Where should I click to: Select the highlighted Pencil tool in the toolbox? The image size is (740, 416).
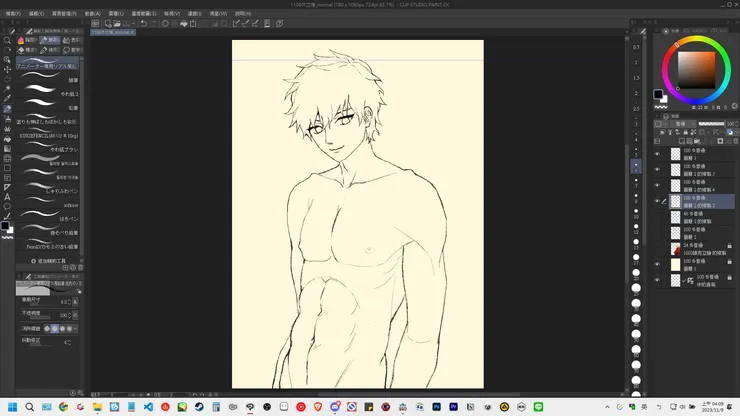click(7, 109)
